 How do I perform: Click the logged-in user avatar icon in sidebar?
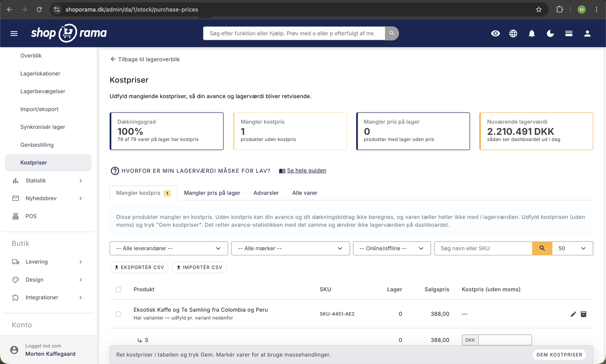click(x=14, y=350)
